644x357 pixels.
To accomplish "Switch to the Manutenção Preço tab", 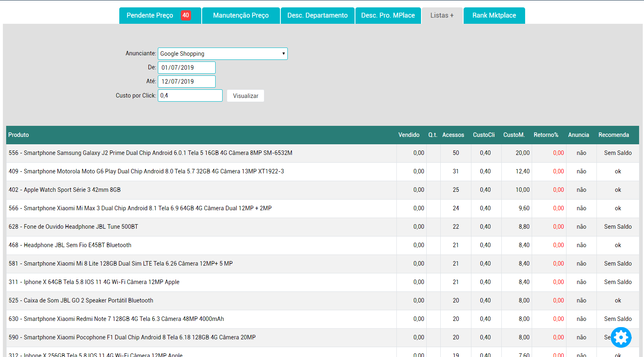I will click(241, 16).
